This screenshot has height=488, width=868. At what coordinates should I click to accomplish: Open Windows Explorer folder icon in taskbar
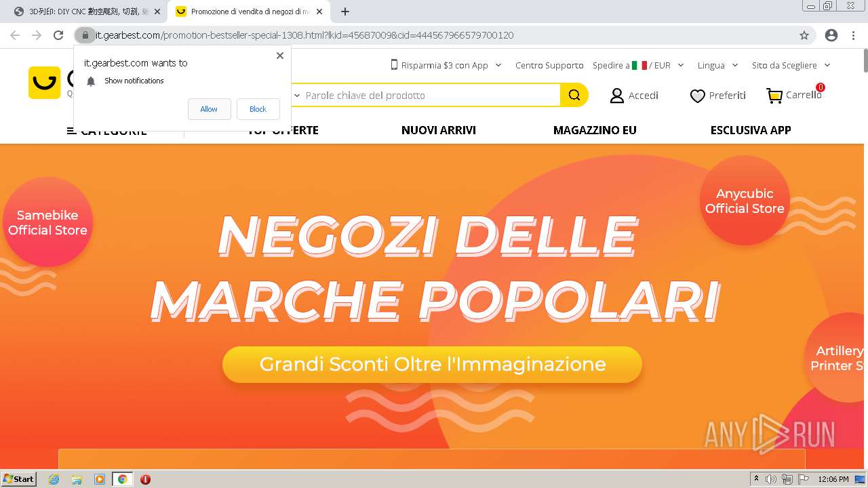[77, 479]
